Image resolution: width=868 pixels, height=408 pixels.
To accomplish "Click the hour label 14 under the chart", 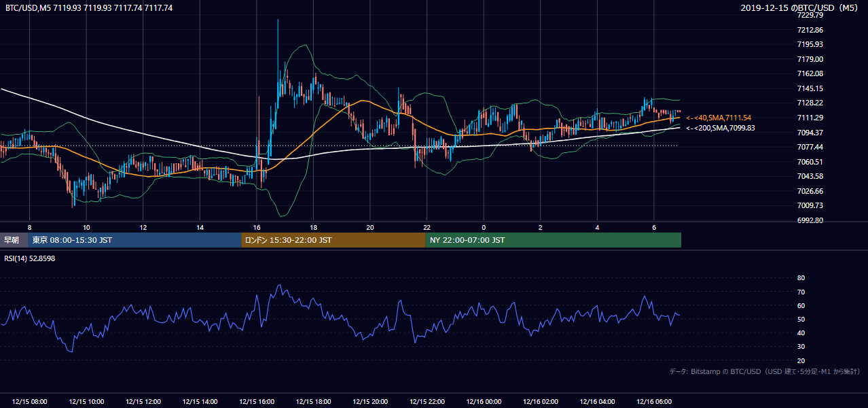I will pos(200,227).
